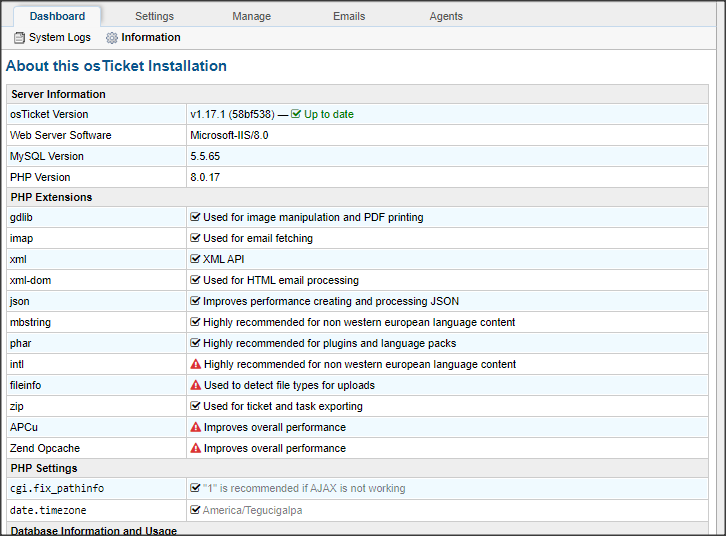The height and width of the screenshot is (536, 726).
Task: Click the America/Tegucigalpa timezone value
Action: pyautogui.click(x=252, y=510)
